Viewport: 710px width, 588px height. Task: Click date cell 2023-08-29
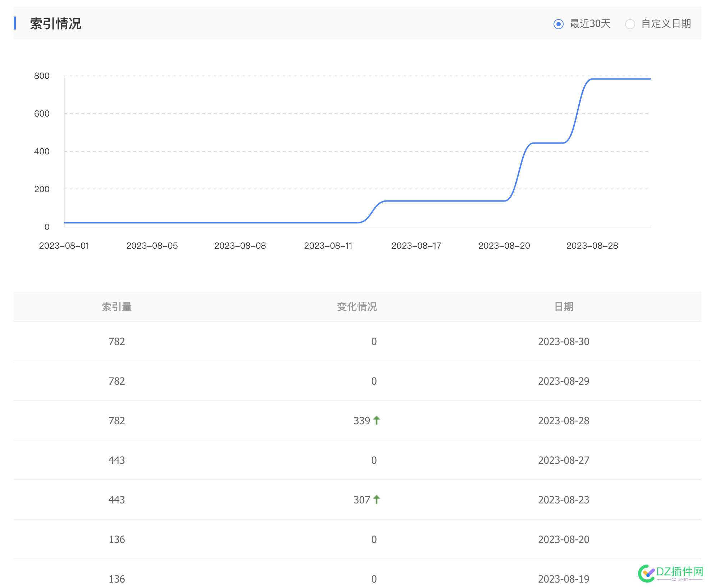point(564,381)
